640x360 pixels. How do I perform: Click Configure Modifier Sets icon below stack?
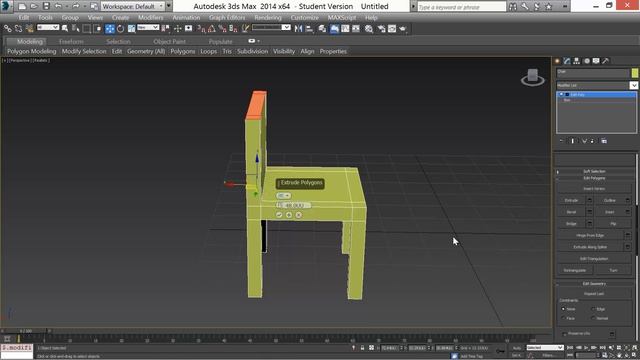604,141
